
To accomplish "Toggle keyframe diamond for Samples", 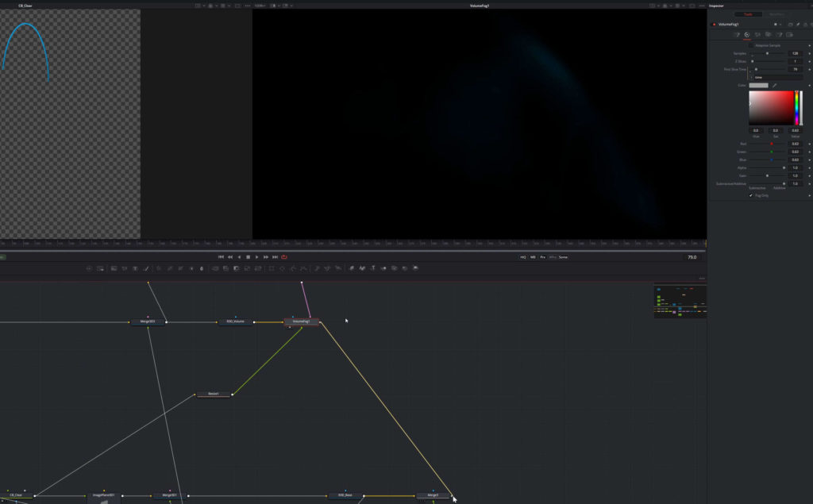I will point(809,53).
